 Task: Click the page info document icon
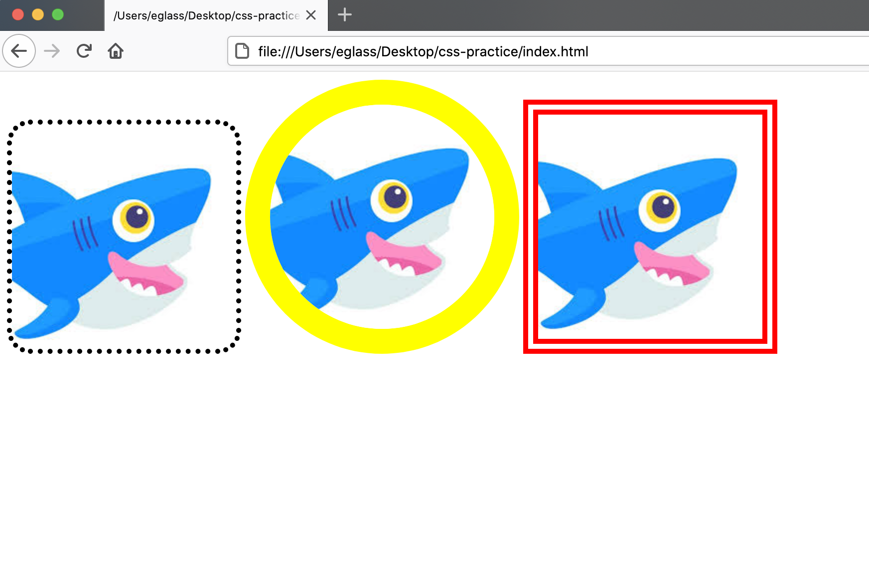[242, 51]
